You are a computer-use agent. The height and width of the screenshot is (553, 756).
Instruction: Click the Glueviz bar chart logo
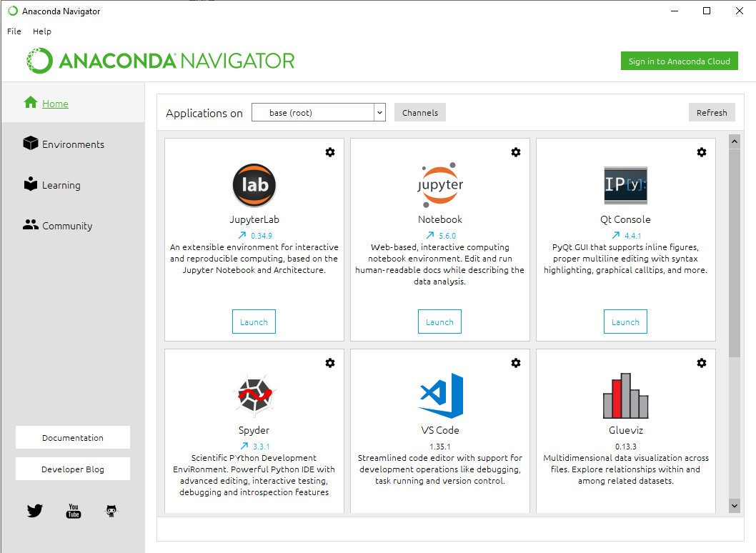[625, 396]
